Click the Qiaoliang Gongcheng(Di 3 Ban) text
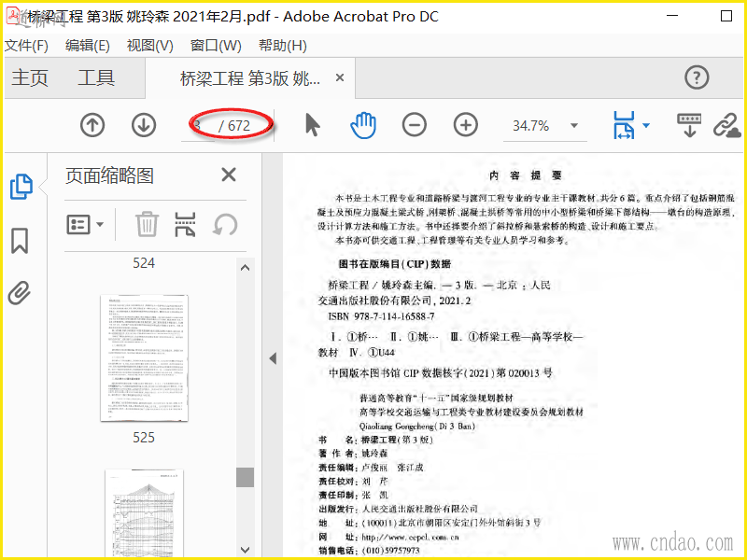This screenshot has height=560, width=747. tap(417, 427)
